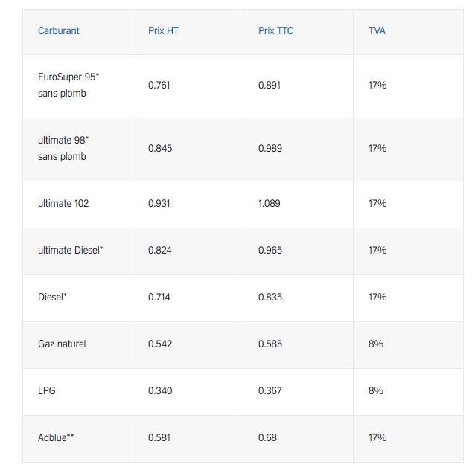Select the Adblue row label
This screenshot has width=475, height=476.
point(56,437)
